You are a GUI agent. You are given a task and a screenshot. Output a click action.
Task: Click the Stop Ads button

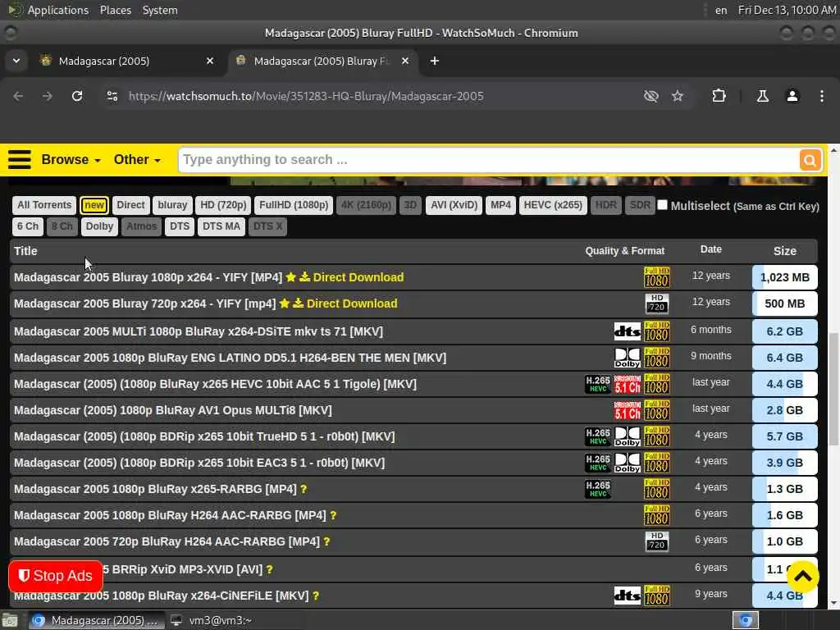point(56,576)
